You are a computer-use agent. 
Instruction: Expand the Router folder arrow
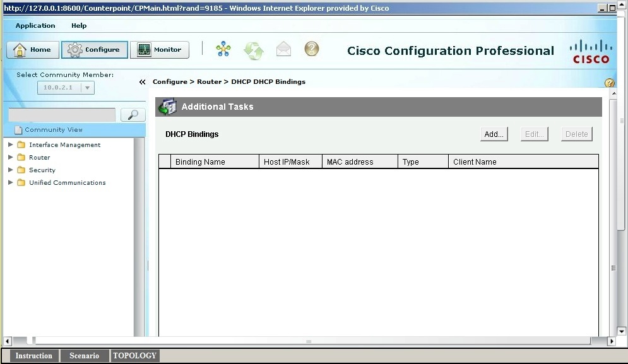[x=10, y=157]
